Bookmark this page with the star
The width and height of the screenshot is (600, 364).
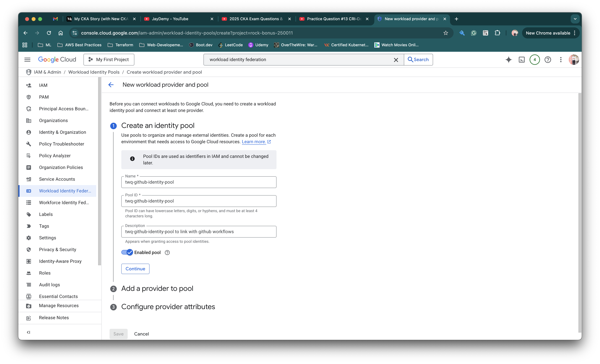pos(446,33)
